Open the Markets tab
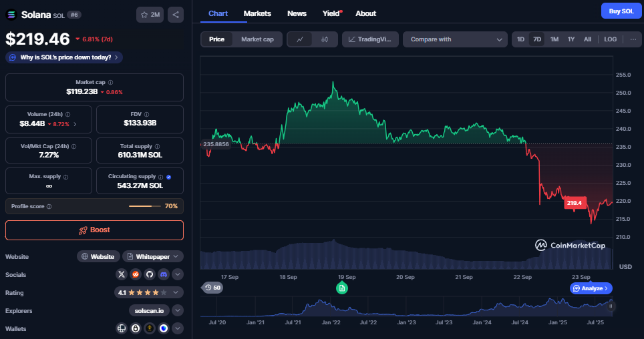Screen dimensions: 644x339 pyautogui.click(x=257, y=13)
